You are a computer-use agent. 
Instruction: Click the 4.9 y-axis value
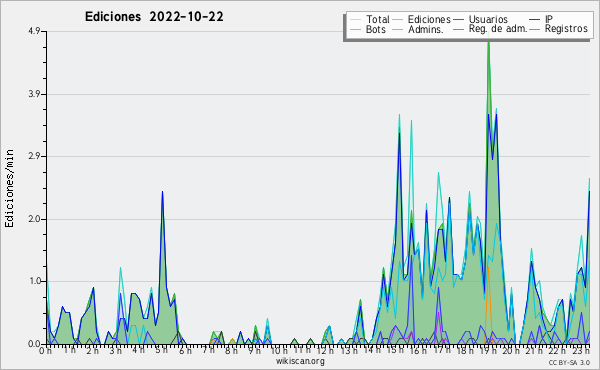click(34, 31)
